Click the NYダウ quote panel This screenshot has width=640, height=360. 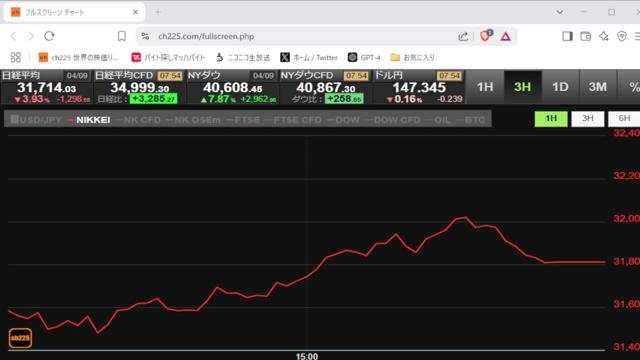(x=232, y=87)
